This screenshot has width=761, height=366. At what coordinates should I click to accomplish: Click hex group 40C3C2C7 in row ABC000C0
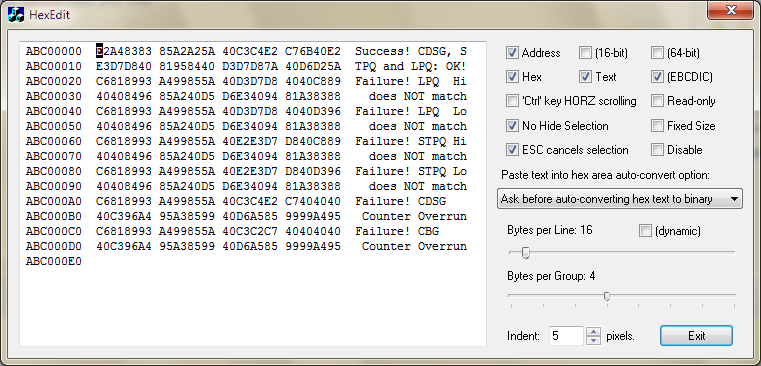coord(250,231)
